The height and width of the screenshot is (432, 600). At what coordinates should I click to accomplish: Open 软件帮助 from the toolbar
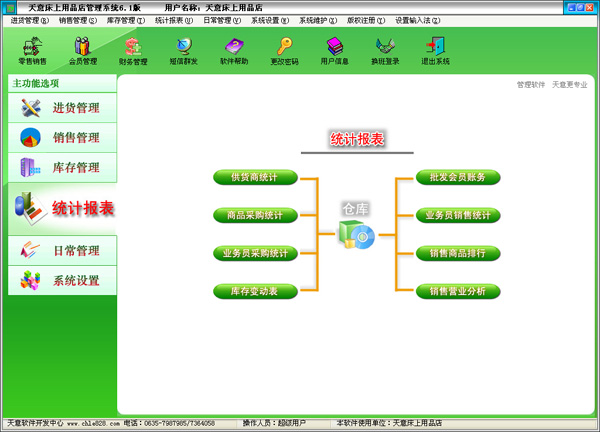234,50
